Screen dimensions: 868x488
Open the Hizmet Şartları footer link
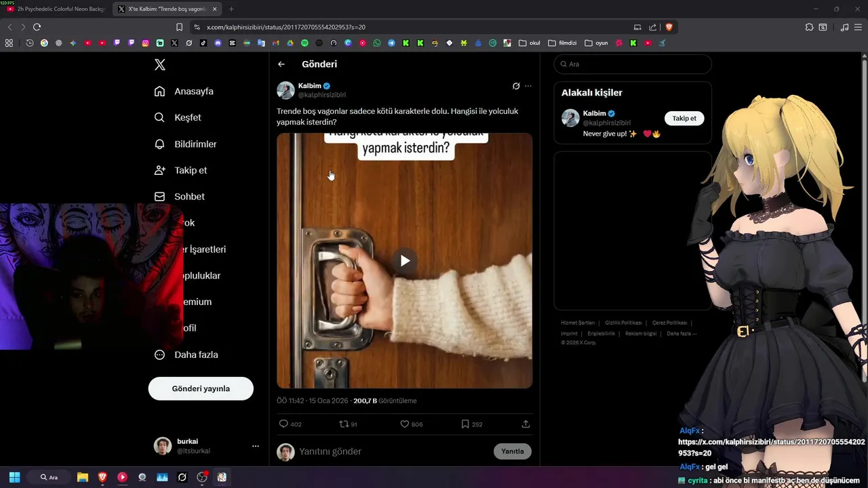pyautogui.click(x=578, y=323)
